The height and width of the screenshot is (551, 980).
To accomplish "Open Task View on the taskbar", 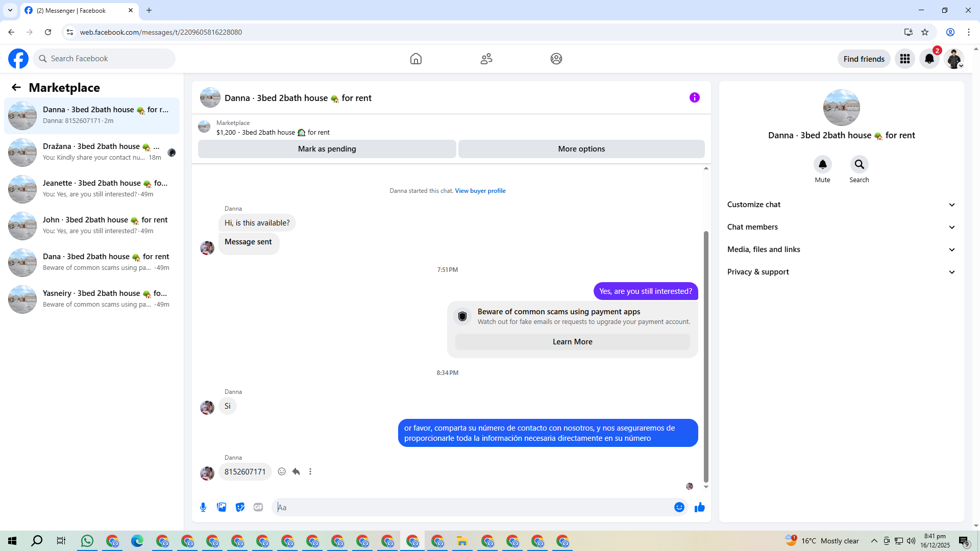I will coord(61,541).
